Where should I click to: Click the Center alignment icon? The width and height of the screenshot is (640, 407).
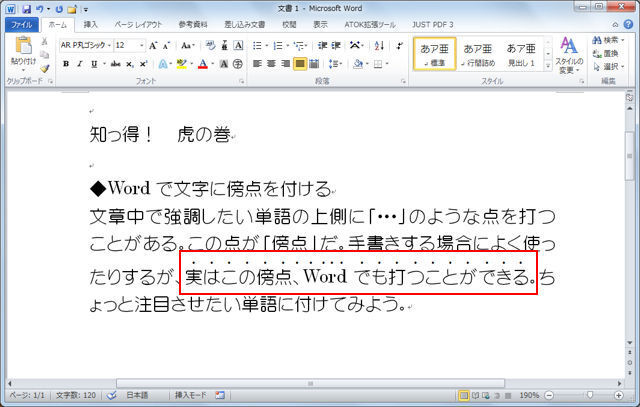click(x=271, y=64)
